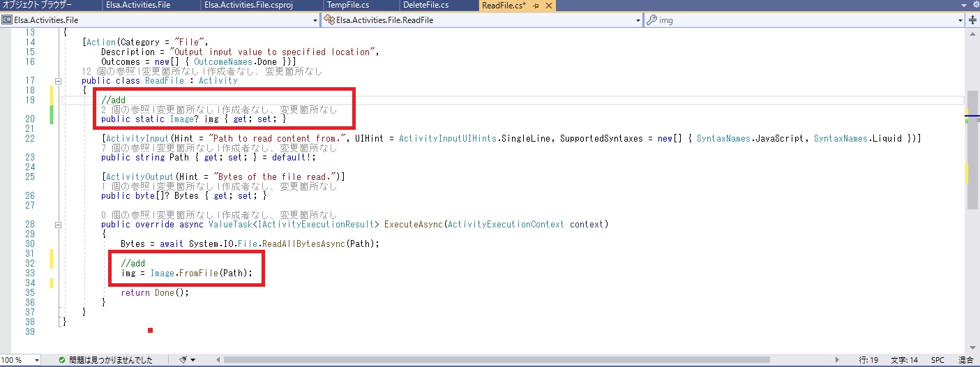Click the Activity base class name
980x367 pixels.
pyautogui.click(x=218, y=81)
